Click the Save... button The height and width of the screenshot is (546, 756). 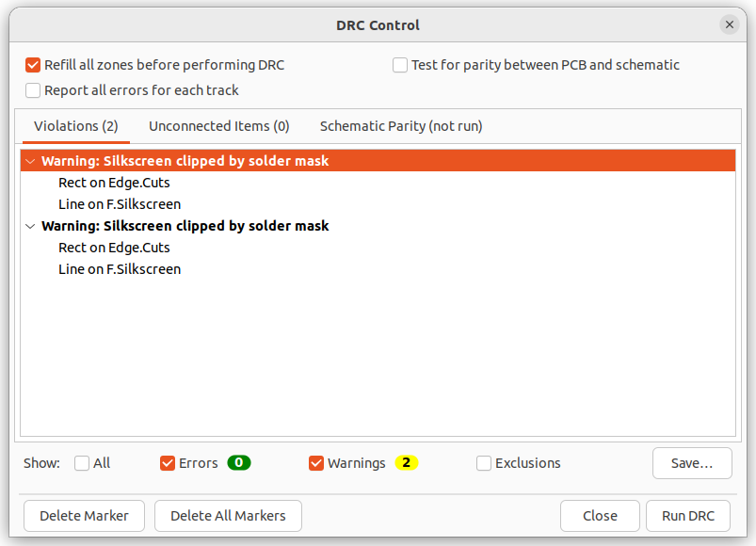tap(692, 463)
